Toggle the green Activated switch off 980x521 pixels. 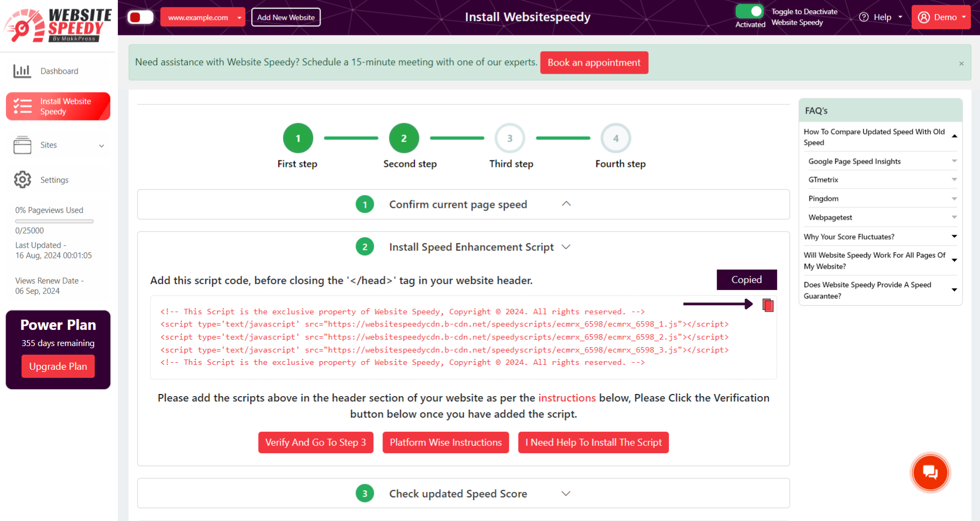pos(750,11)
